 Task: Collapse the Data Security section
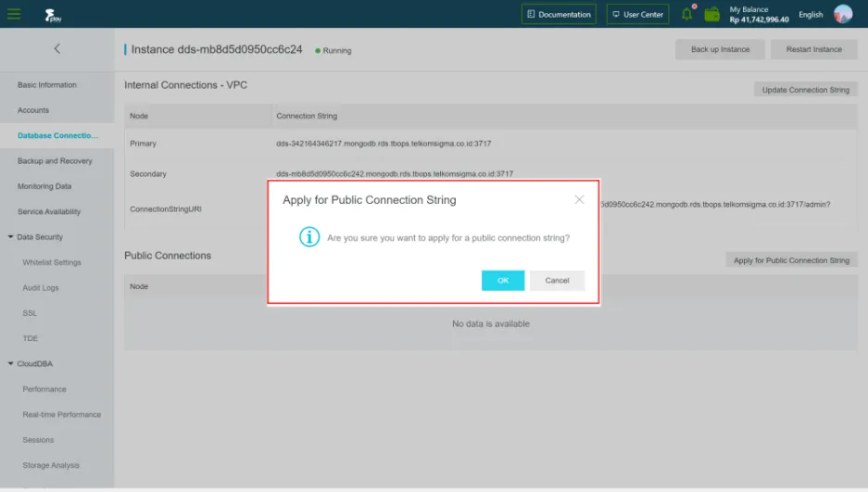coord(11,237)
